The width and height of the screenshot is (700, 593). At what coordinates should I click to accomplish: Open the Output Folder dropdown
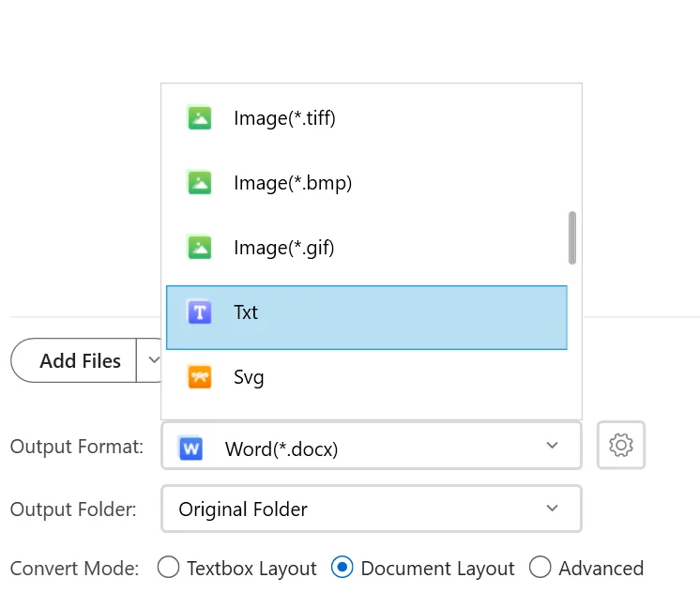tap(372, 509)
